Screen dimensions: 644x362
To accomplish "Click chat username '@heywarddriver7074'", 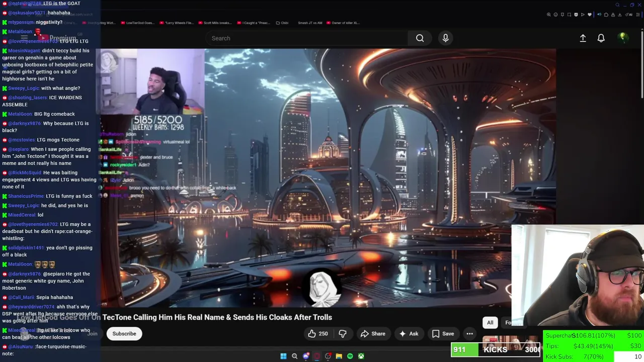I will pyautogui.click(x=31, y=307).
